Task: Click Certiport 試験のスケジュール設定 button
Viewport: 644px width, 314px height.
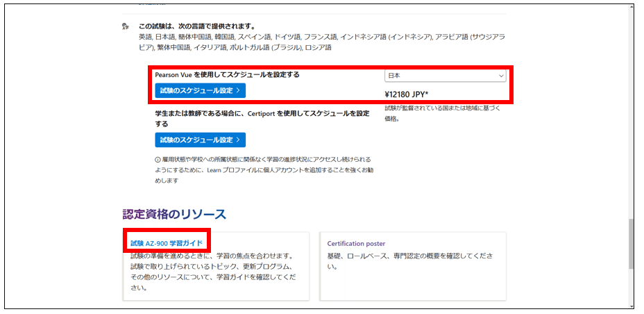Action: (x=200, y=140)
